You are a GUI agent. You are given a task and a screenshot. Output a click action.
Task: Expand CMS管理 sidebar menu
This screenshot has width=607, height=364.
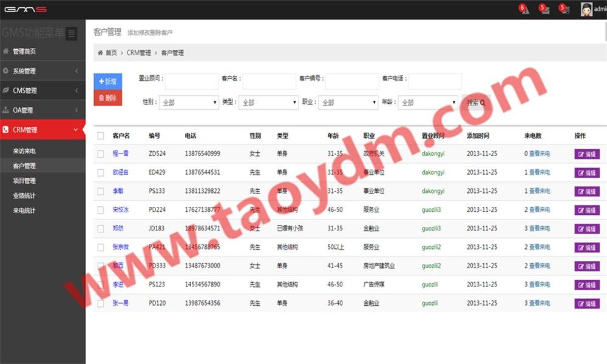[x=42, y=90]
